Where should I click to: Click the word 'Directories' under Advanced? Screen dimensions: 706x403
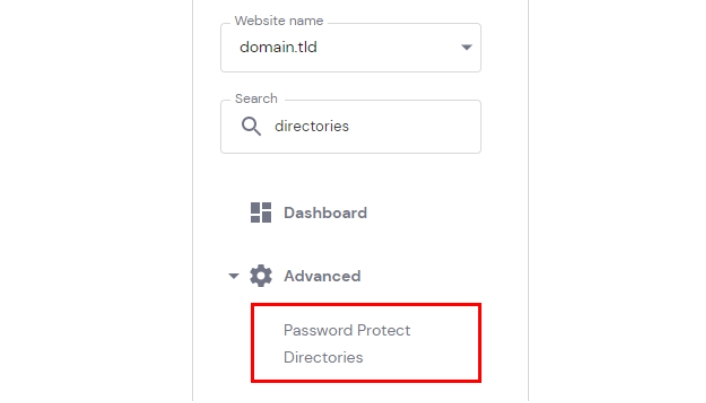[x=323, y=357]
